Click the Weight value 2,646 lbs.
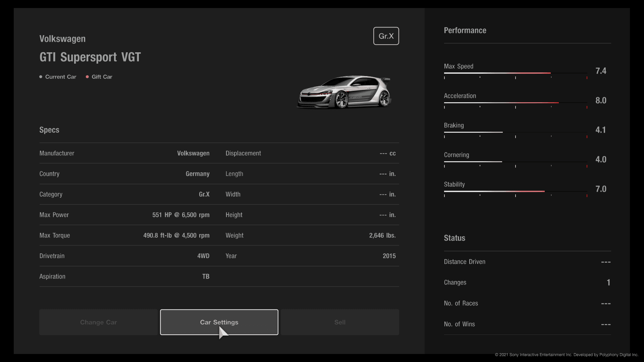 382,235
